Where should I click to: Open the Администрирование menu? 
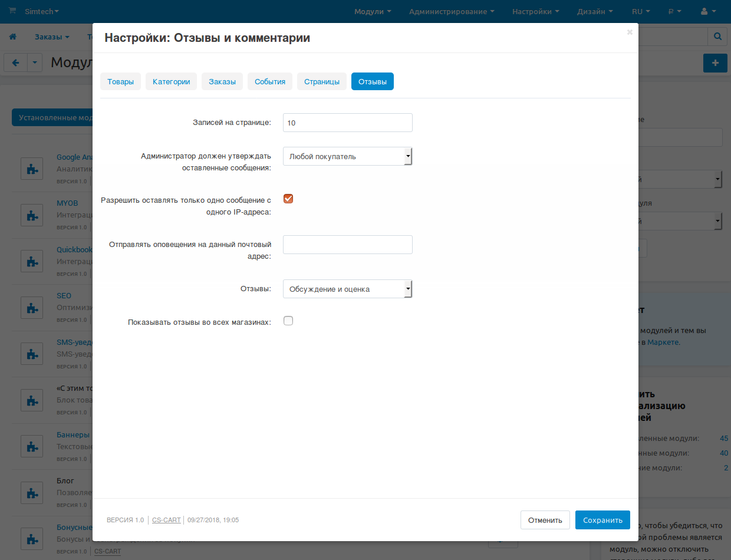(452, 11)
